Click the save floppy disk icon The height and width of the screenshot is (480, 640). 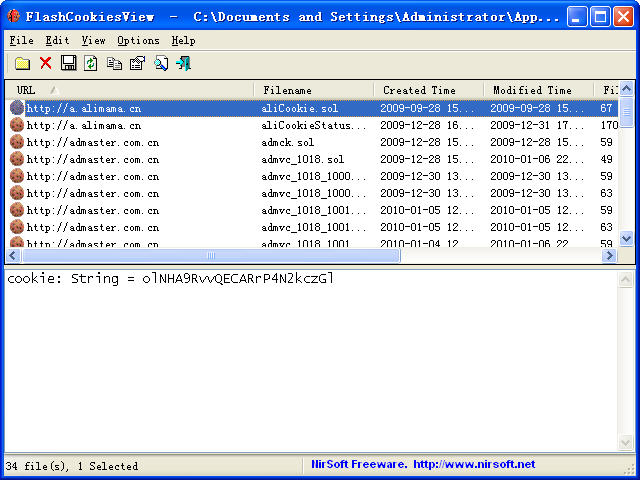coord(68,63)
